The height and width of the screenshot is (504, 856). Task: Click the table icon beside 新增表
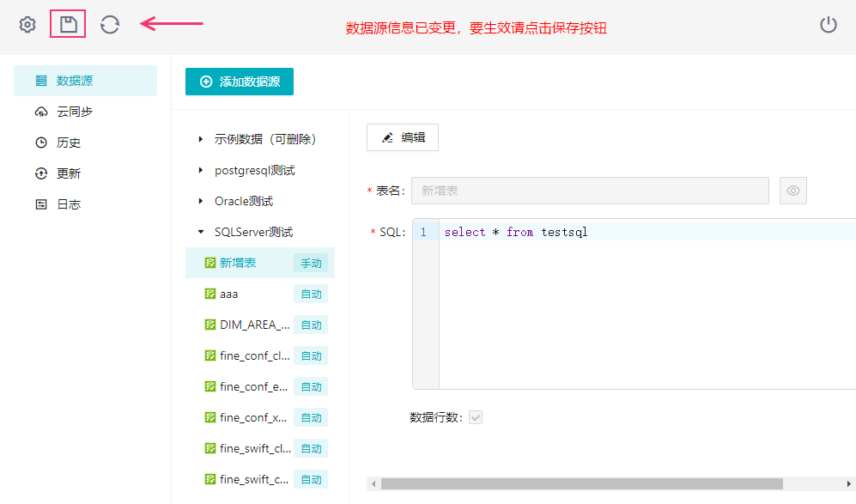pos(210,263)
